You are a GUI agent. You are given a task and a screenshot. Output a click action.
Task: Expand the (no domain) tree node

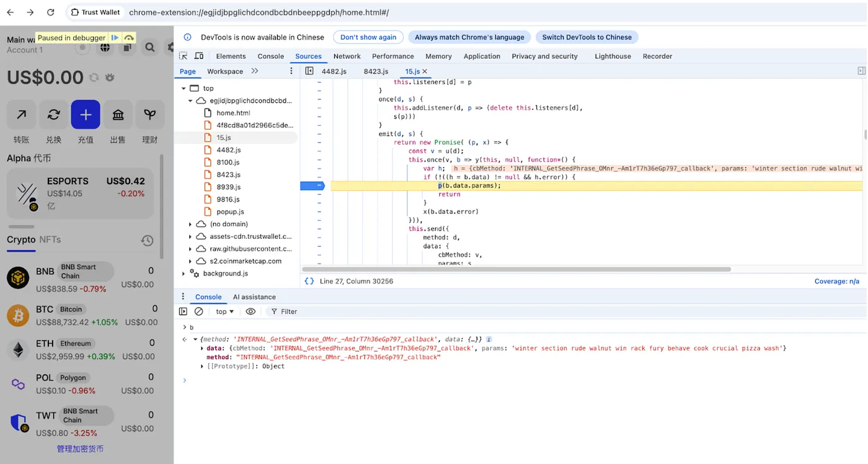[x=190, y=224]
